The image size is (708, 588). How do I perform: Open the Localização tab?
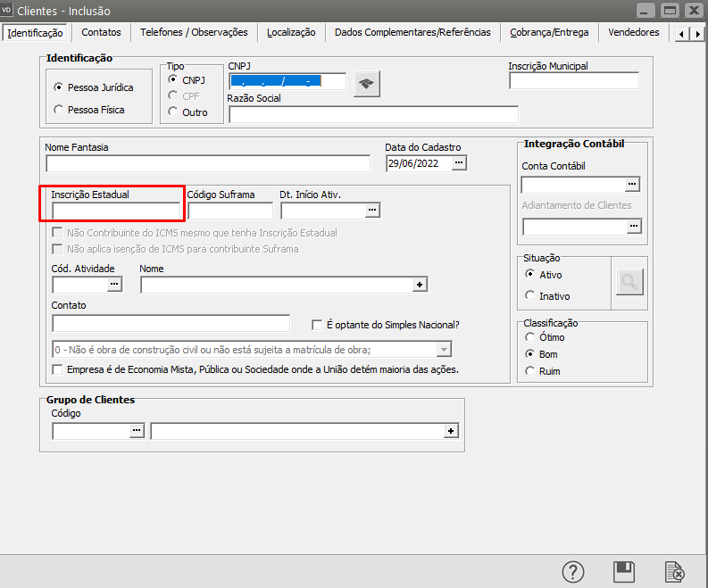[x=291, y=32]
